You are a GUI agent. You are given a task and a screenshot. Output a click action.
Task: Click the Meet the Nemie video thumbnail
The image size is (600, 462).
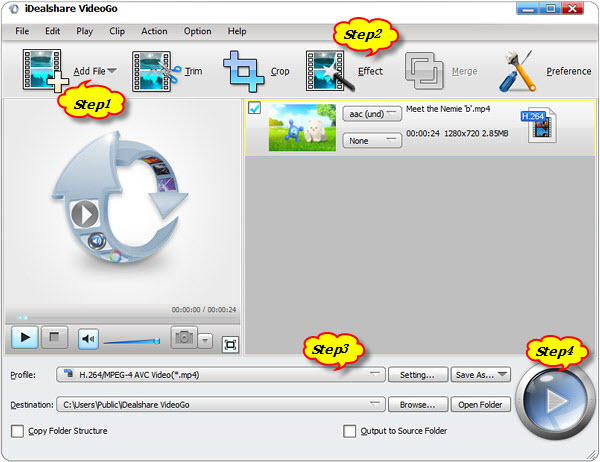(302, 127)
